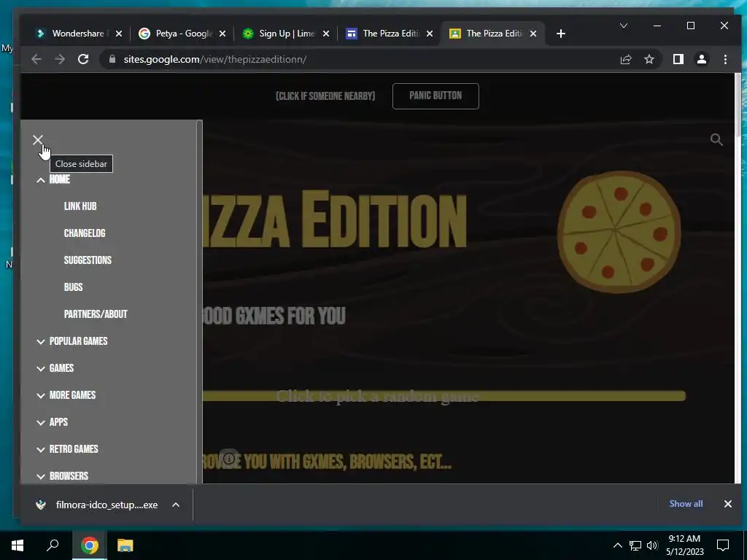This screenshot has width=747, height=560.
Task: Select the Browsers sidebar entry
Action: 69,476
